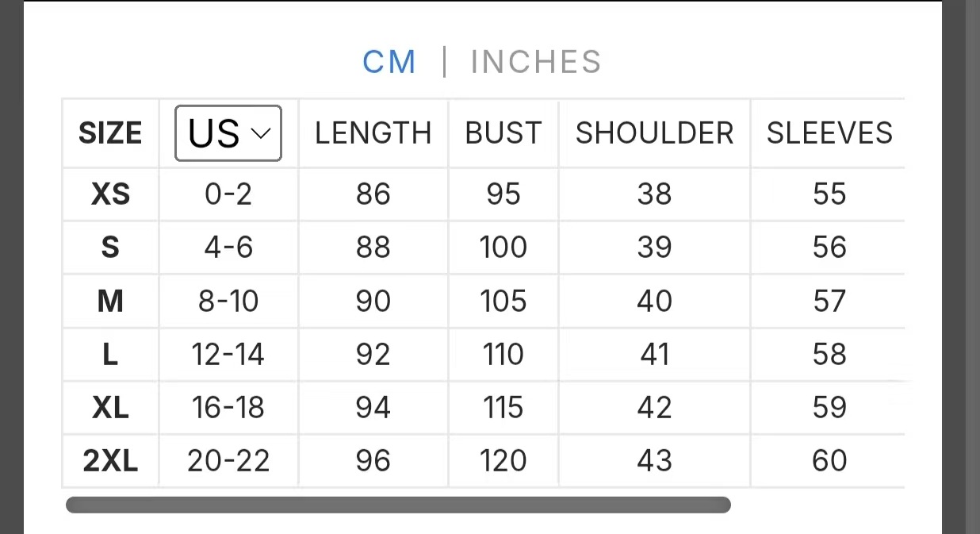
Task: Click the LENGTH column header
Action: click(x=373, y=133)
